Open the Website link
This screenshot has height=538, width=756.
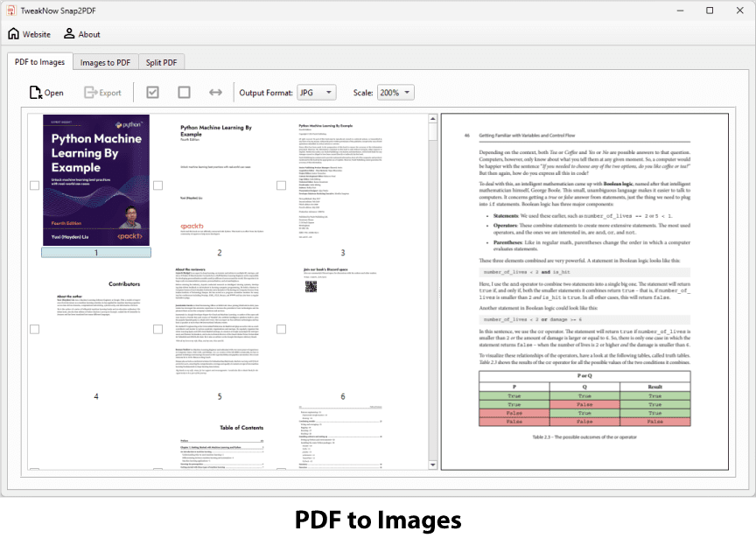pos(30,34)
